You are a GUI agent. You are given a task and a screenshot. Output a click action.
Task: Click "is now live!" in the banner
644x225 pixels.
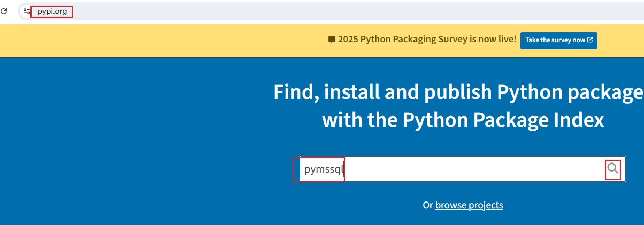(492, 40)
